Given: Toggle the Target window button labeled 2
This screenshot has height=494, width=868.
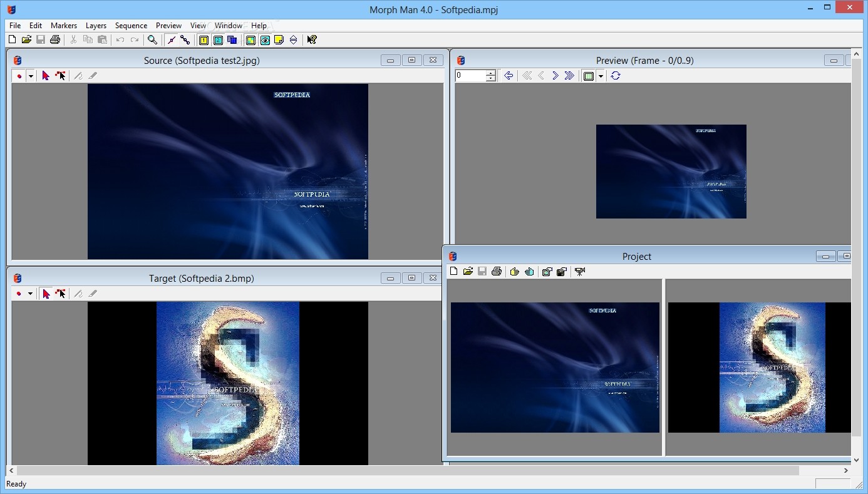Looking at the screenshot, I should pyautogui.click(x=218, y=40).
